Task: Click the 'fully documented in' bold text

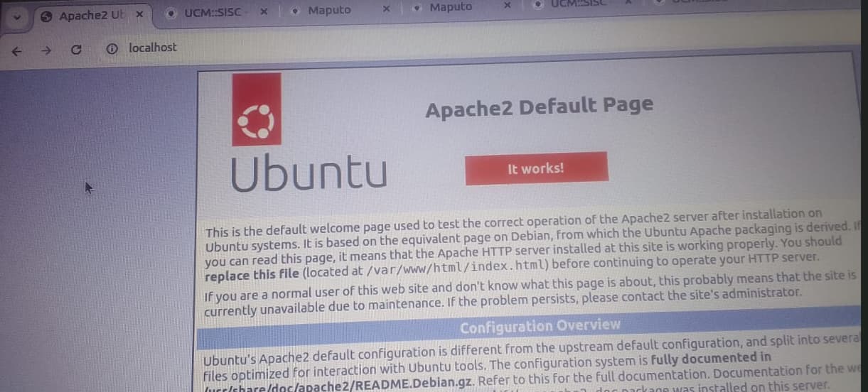Action: [x=710, y=357]
